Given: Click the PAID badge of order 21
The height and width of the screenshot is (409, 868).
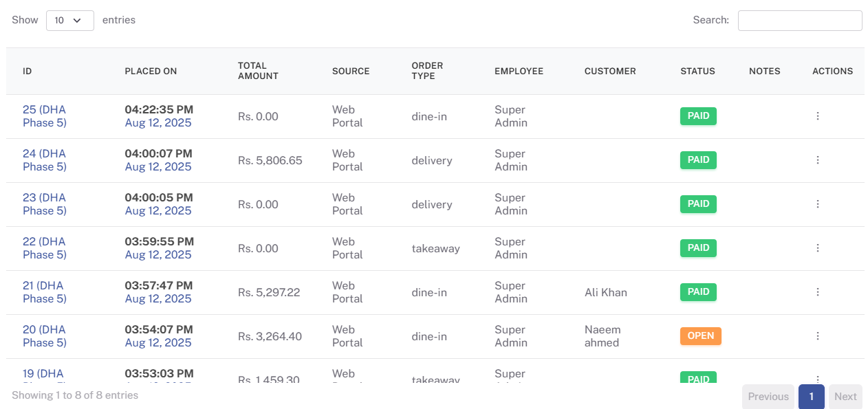Looking at the screenshot, I should coord(698,292).
